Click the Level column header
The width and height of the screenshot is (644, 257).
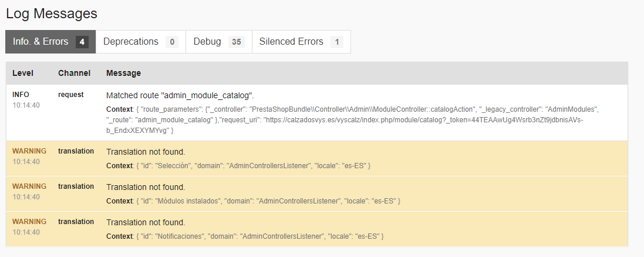(23, 74)
